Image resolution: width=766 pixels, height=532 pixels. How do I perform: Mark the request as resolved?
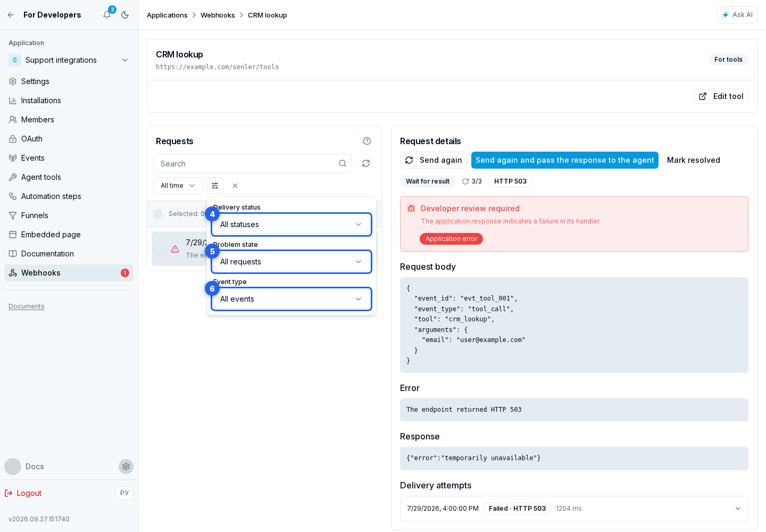(694, 160)
